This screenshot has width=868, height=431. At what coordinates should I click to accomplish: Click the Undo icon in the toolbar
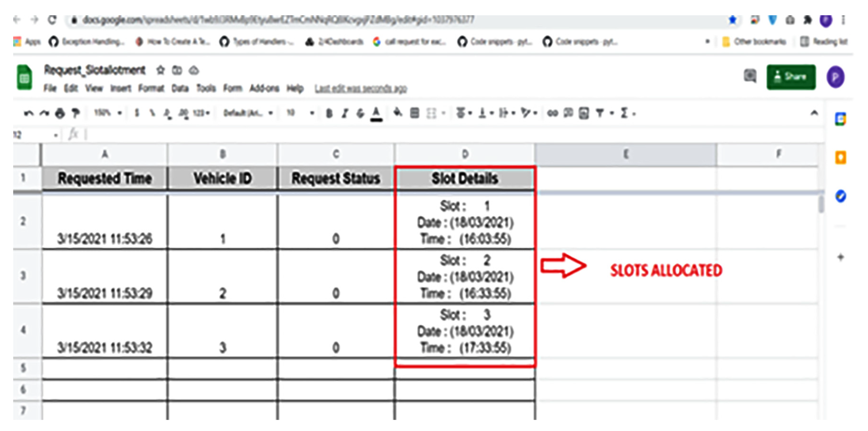click(28, 113)
